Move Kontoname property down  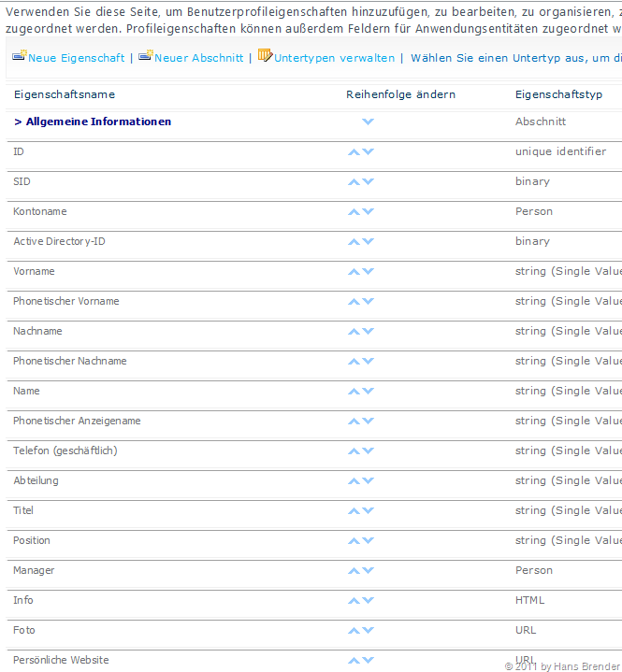(368, 212)
